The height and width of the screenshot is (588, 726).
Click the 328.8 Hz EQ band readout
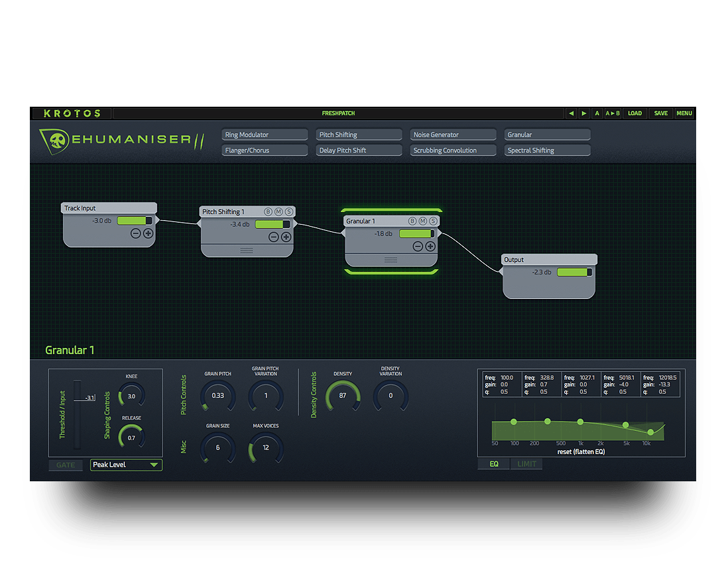542,384
